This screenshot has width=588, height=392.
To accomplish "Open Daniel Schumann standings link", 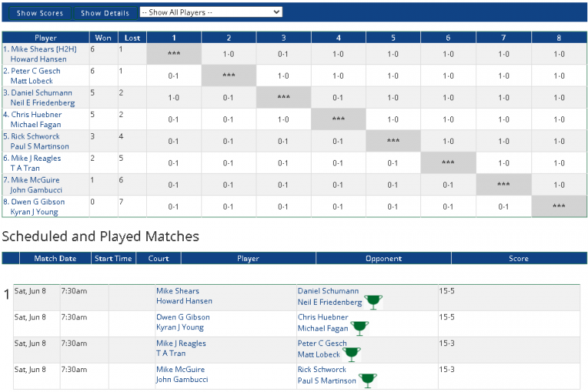I will [x=41, y=93].
